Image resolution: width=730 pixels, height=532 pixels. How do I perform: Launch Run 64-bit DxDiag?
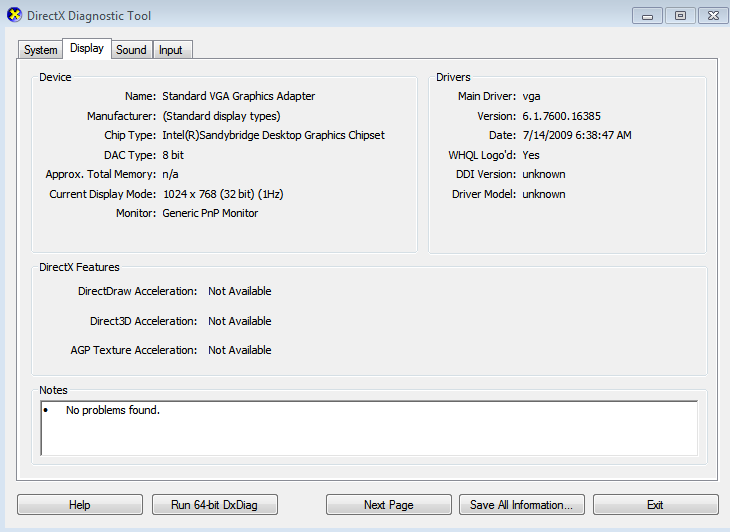[215, 505]
